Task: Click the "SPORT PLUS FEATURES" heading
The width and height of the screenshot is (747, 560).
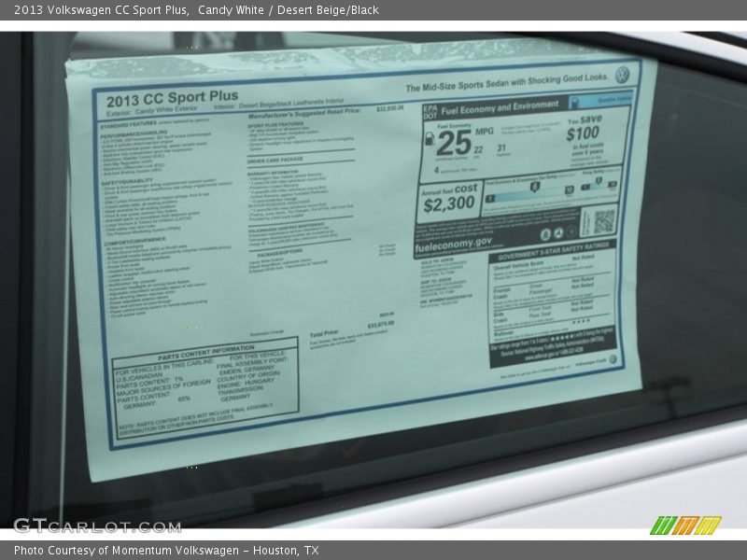Action: click(275, 125)
